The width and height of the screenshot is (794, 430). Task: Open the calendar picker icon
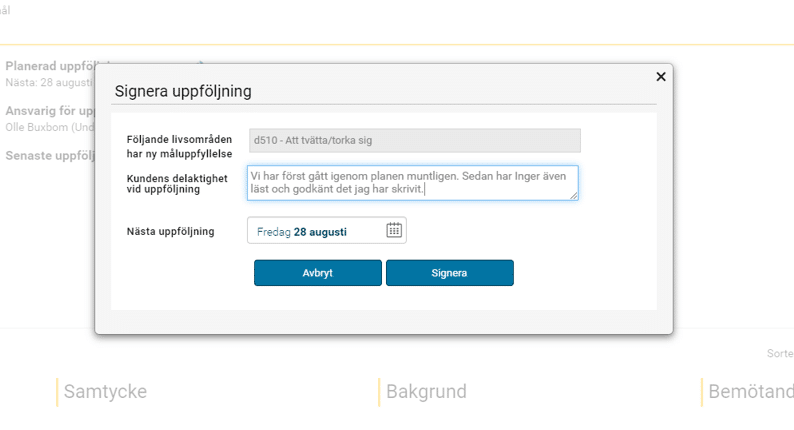(x=394, y=231)
